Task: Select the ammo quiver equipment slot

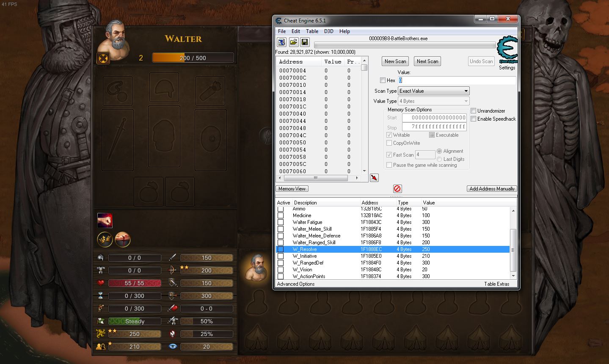Action: pos(210,90)
